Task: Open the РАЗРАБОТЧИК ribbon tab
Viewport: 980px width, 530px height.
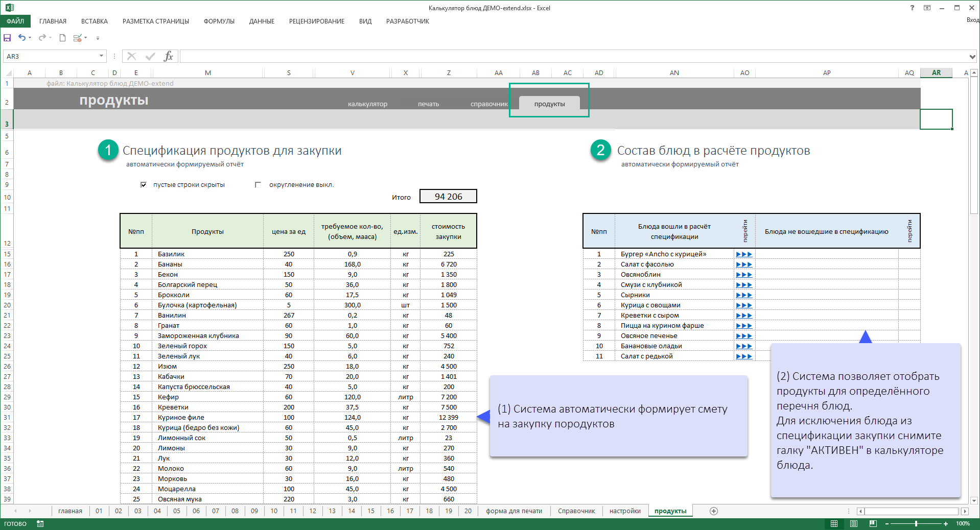Action: 408,21
